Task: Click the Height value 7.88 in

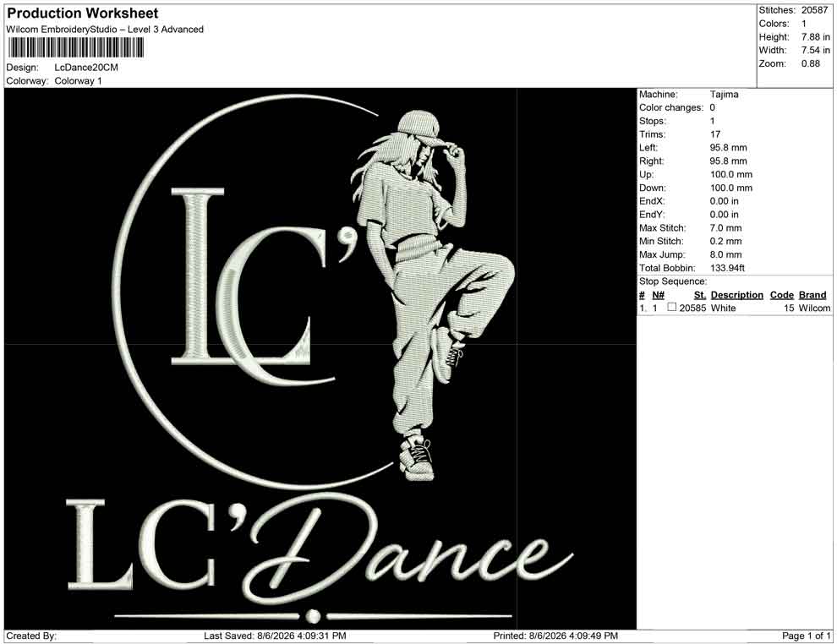Action: click(816, 37)
